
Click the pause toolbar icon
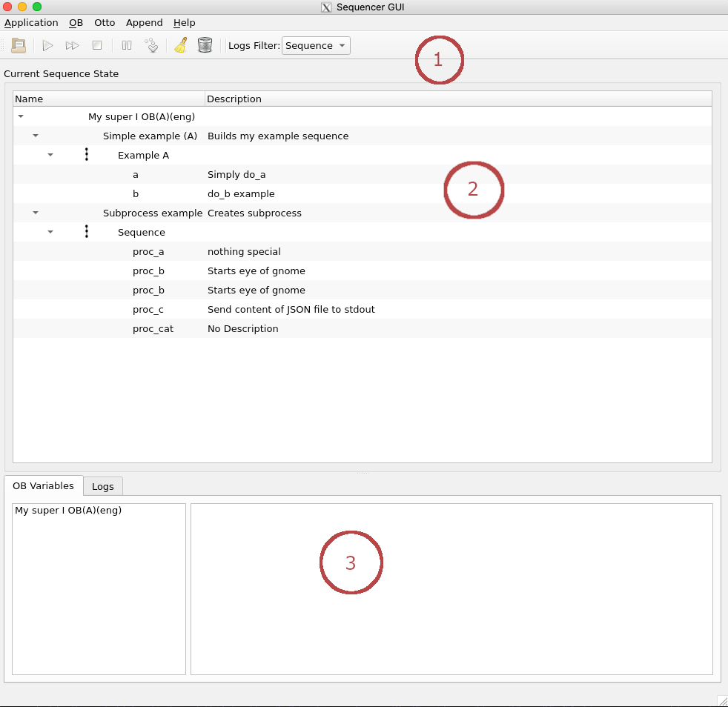pos(126,45)
